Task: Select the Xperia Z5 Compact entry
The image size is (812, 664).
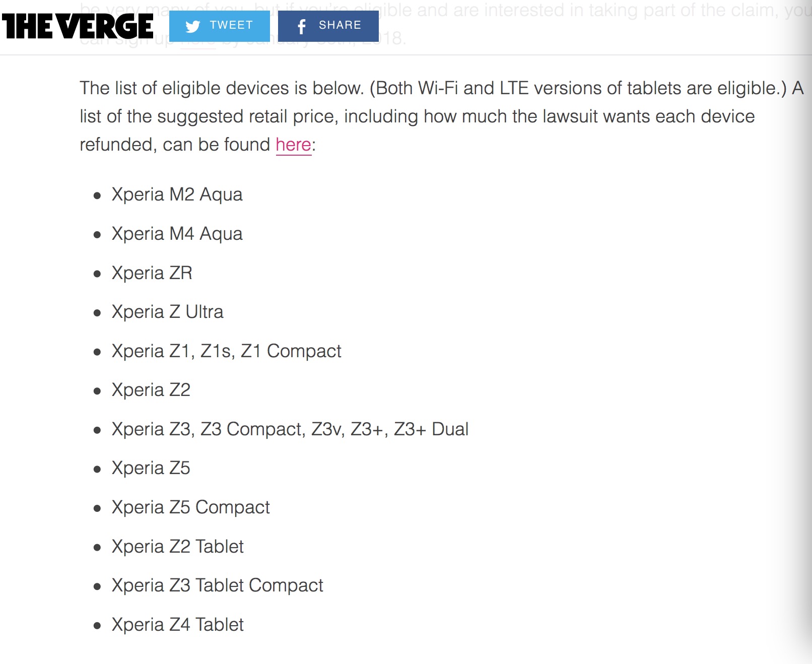Action: point(190,507)
